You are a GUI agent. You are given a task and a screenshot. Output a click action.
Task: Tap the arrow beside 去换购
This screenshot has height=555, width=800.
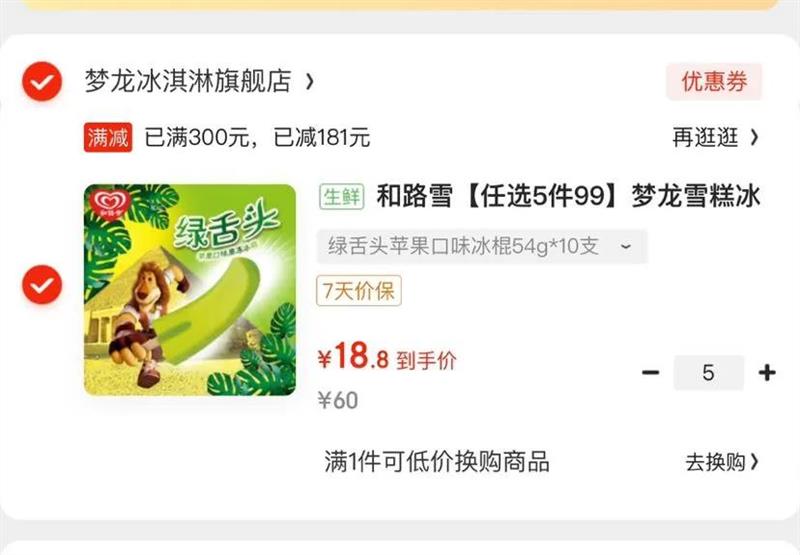755,463
